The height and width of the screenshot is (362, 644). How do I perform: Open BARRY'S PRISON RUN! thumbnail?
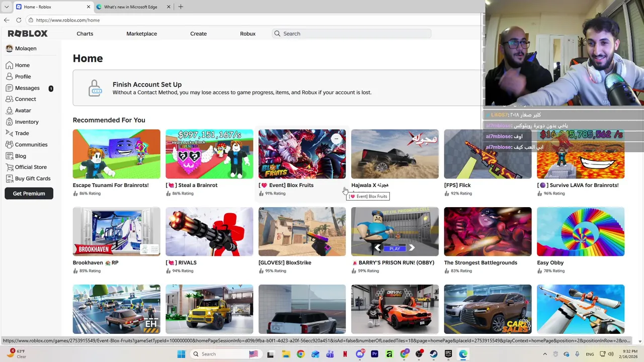pos(395,231)
